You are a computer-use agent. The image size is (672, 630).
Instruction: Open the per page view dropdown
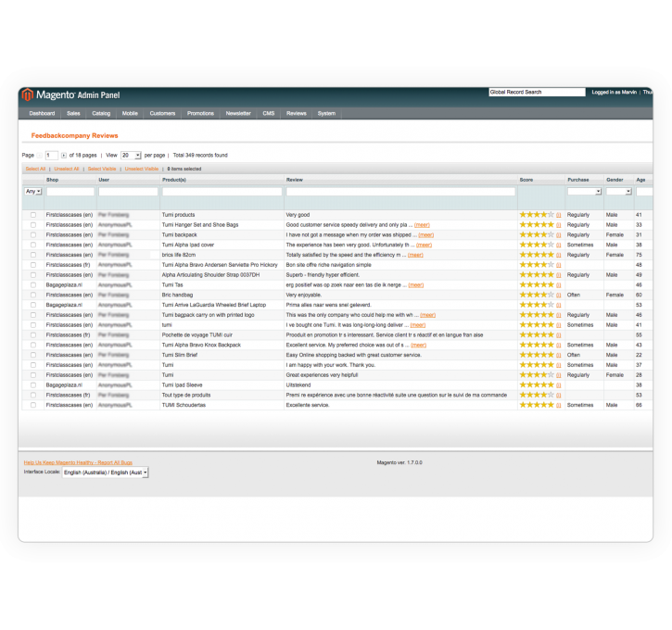pos(131,155)
